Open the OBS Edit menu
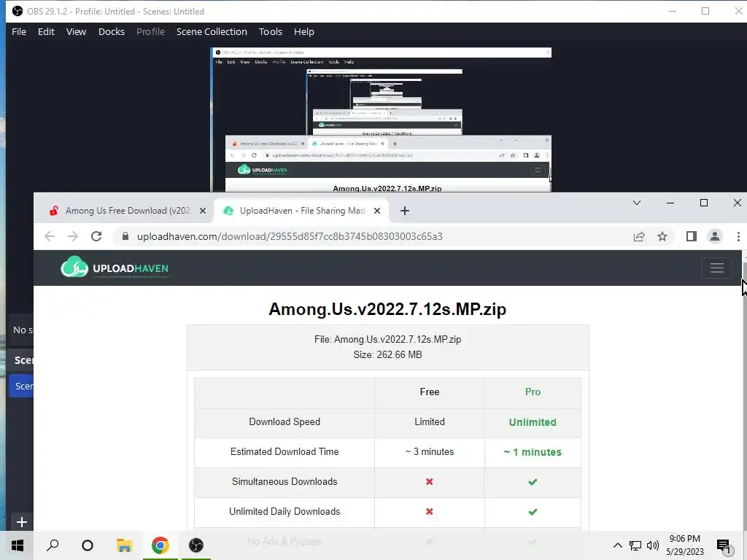The image size is (747, 560). (x=46, y=32)
